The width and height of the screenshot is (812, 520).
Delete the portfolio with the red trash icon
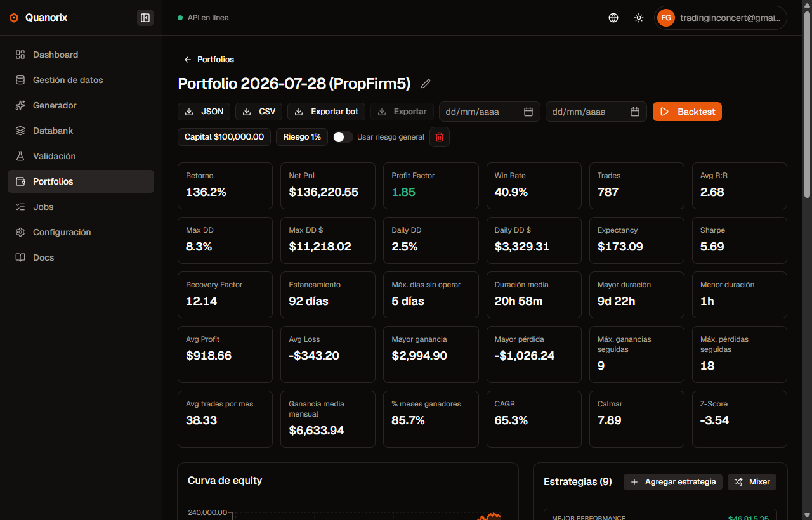click(440, 137)
